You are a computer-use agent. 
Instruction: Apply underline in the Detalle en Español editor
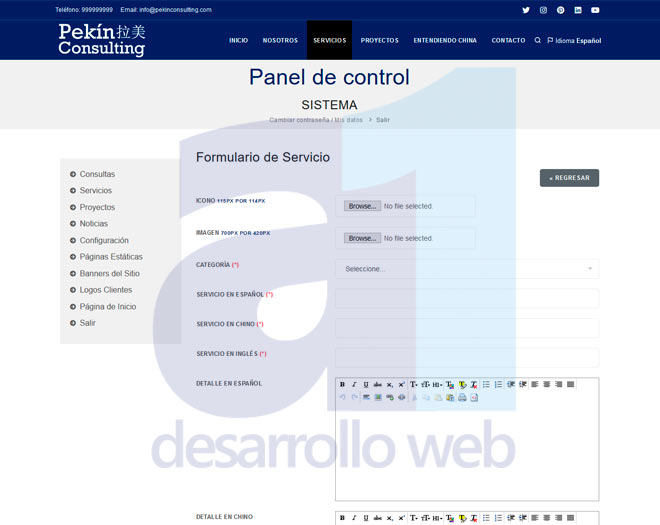tap(366, 384)
